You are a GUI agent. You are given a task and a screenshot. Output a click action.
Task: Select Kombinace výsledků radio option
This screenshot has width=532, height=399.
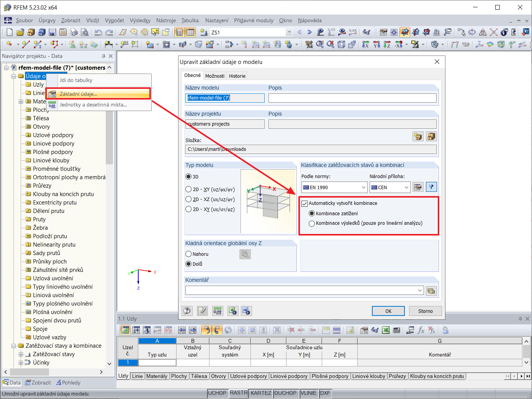pyautogui.click(x=312, y=223)
